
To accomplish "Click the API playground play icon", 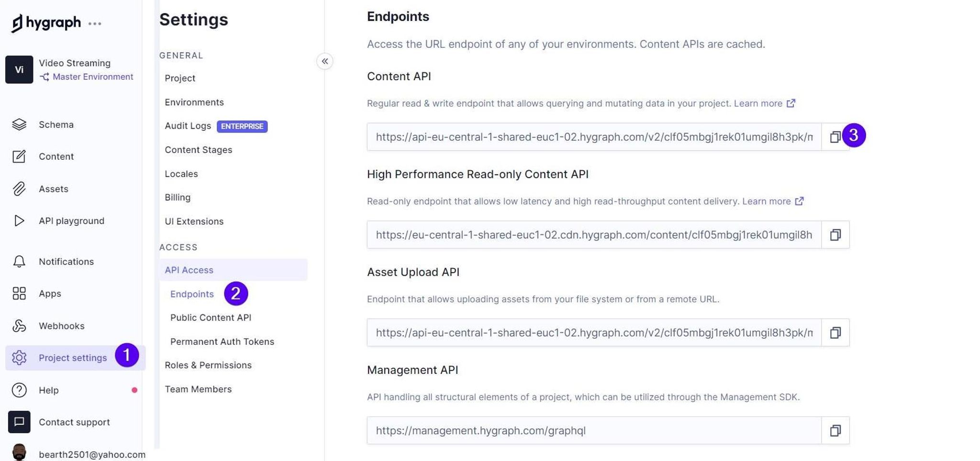I will coord(19,220).
